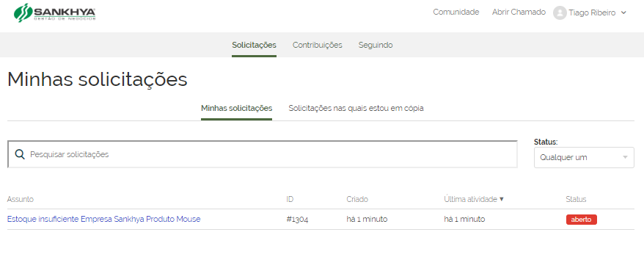The height and width of the screenshot is (271, 644).
Task: Click the ID cell #1304
Action: [297, 220]
